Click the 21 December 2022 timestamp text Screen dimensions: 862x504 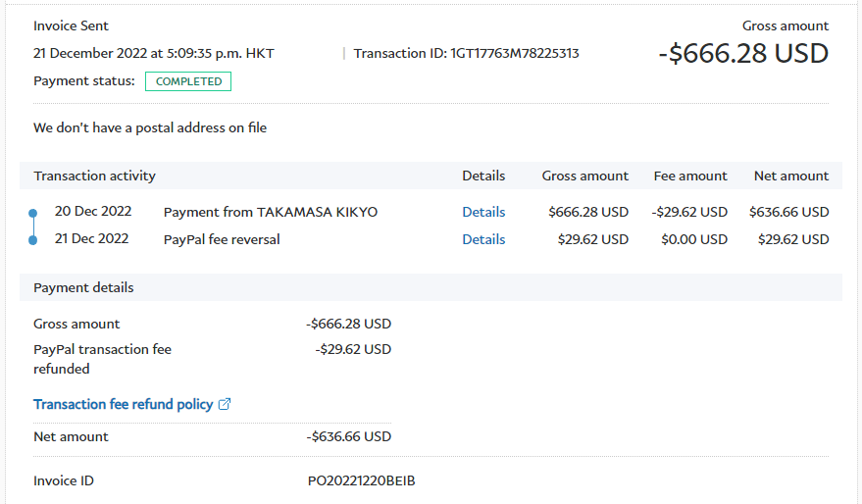pos(154,53)
